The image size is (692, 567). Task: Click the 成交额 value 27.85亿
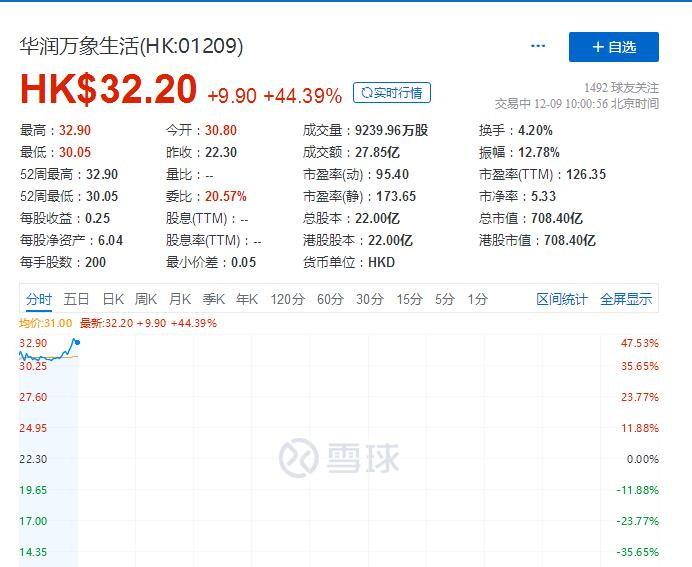click(377, 152)
